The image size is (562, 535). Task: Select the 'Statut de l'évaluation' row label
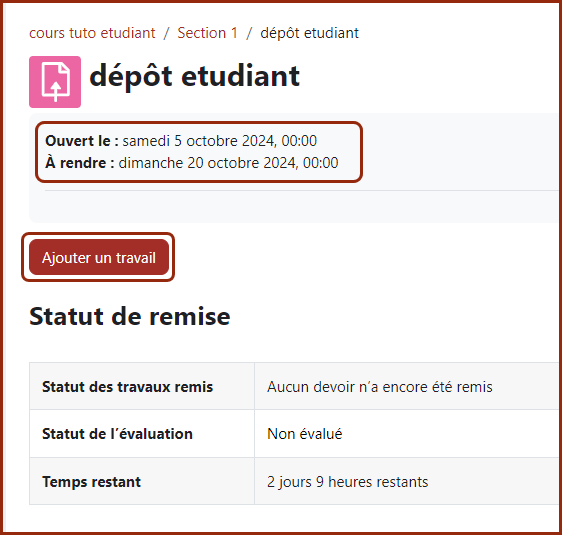coord(118,434)
